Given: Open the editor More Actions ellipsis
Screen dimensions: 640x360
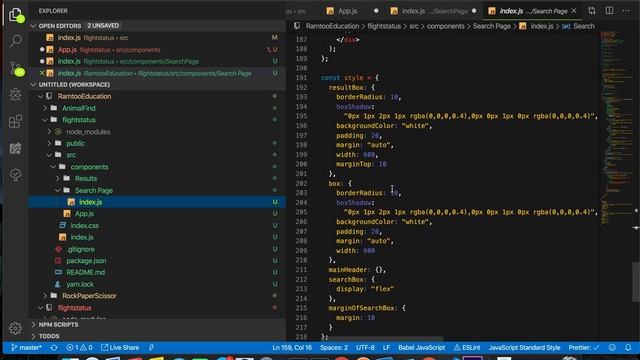Looking at the screenshot, I should coord(626,11).
